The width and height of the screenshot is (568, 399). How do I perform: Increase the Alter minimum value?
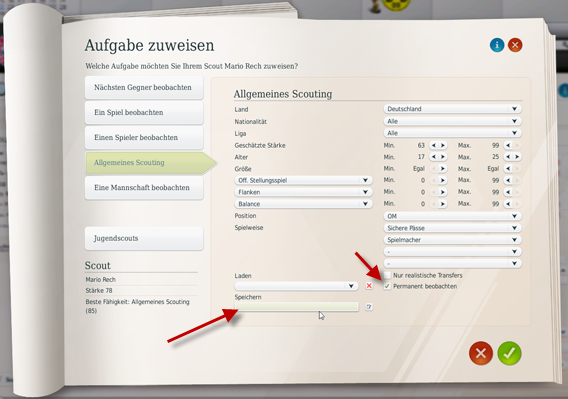[x=442, y=157]
